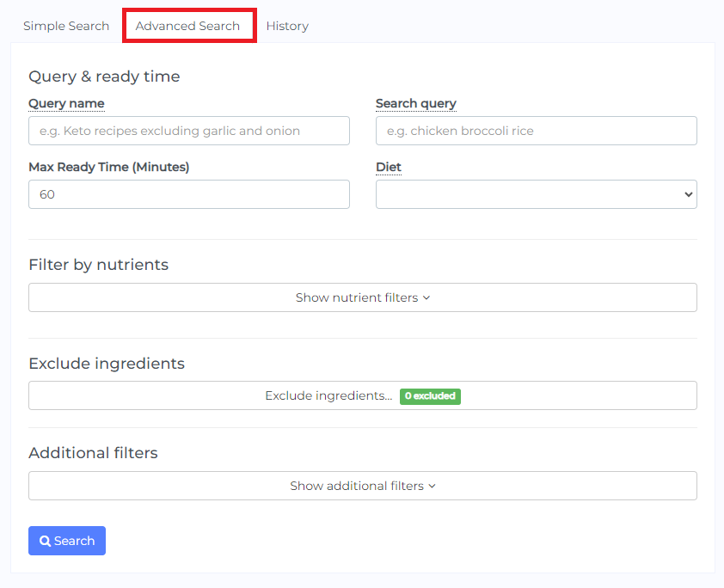724x588 pixels.
Task: Open the History tab
Action: (x=287, y=26)
